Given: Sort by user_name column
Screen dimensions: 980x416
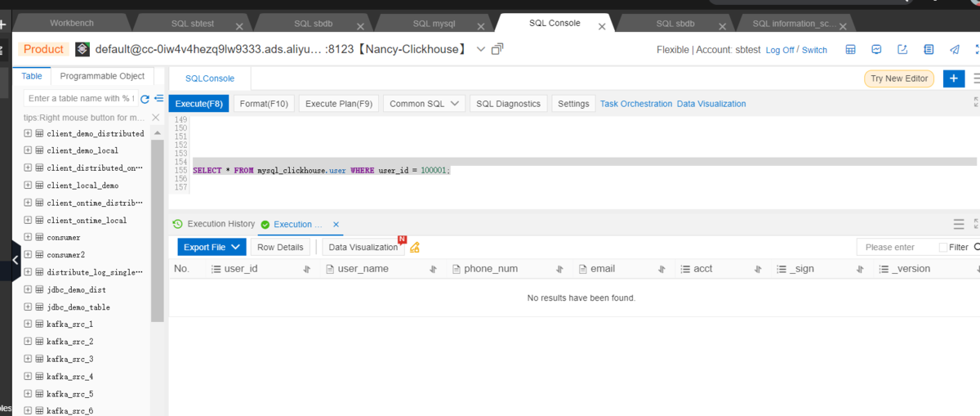Looking at the screenshot, I should [434, 269].
